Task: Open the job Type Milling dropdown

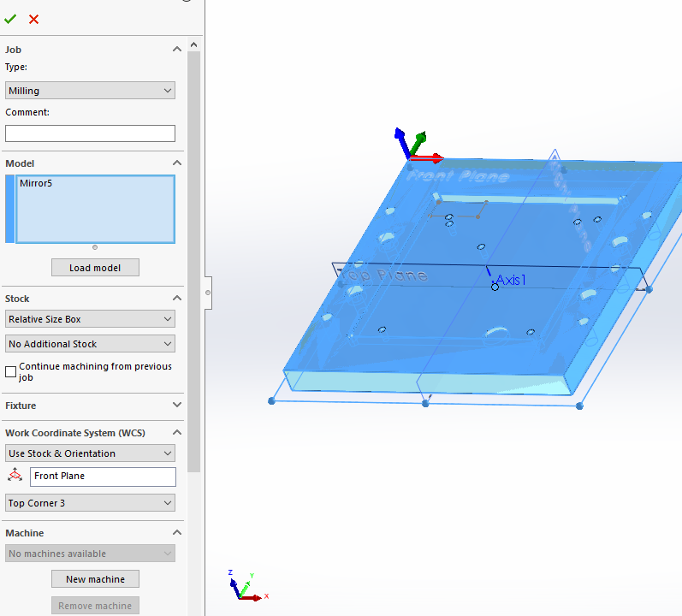Action: (90, 91)
